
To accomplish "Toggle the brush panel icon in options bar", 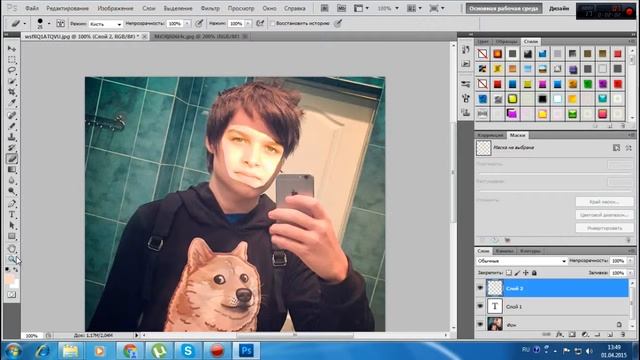I will coord(60,24).
